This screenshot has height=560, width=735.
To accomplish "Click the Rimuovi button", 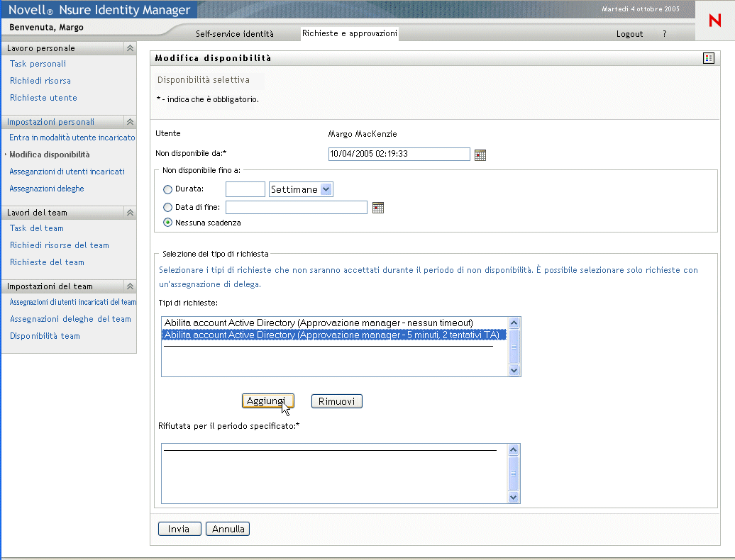I will pos(336,401).
